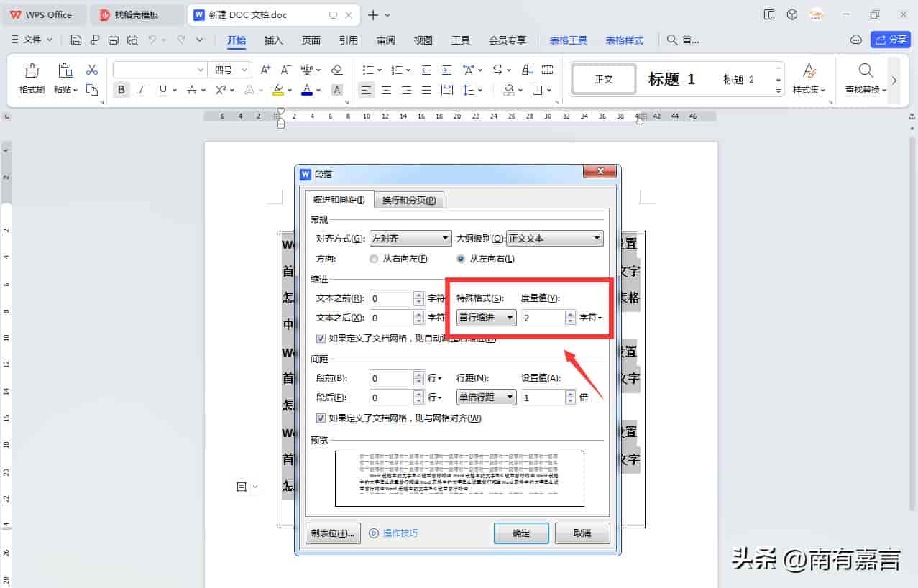The width and height of the screenshot is (918, 588).
Task: Click the Clear formatting eraser icon
Action: [x=336, y=70]
